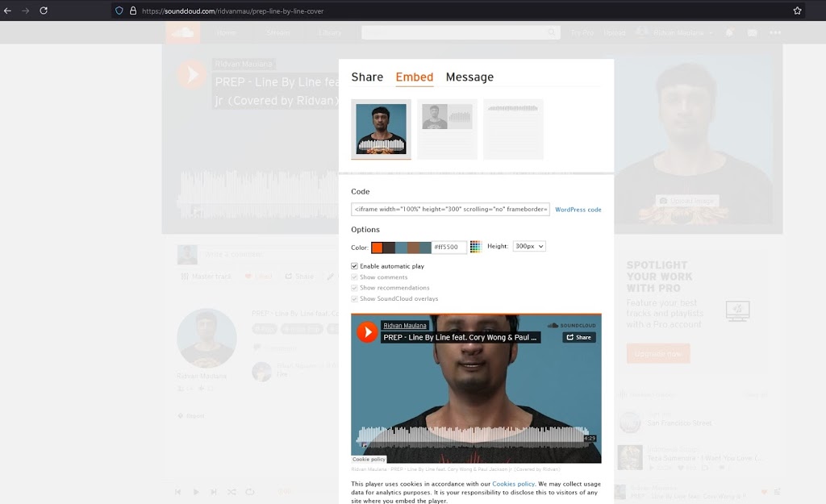The image size is (826, 504).
Task: Click the search magnifier icon in header
Action: [x=552, y=32]
